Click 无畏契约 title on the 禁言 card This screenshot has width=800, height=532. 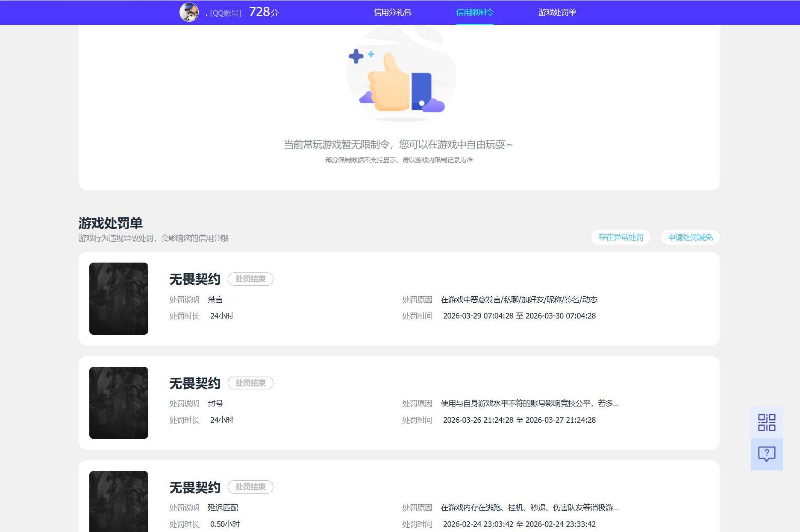[x=195, y=279]
